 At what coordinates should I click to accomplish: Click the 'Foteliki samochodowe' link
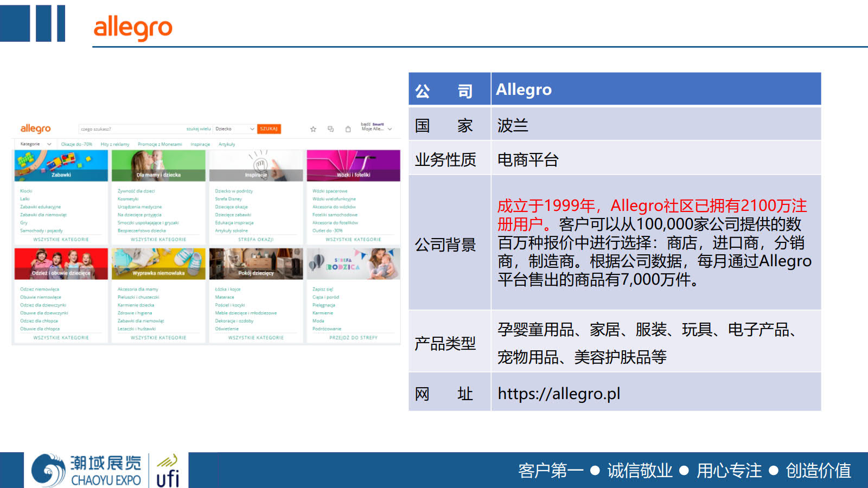[x=335, y=215]
